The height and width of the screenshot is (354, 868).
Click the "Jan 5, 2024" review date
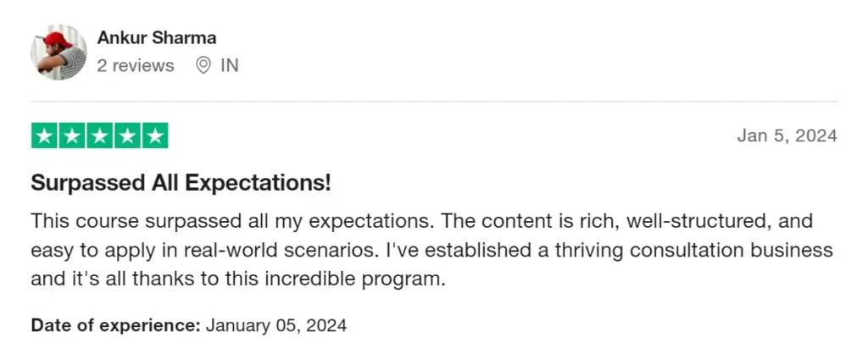pos(787,136)
